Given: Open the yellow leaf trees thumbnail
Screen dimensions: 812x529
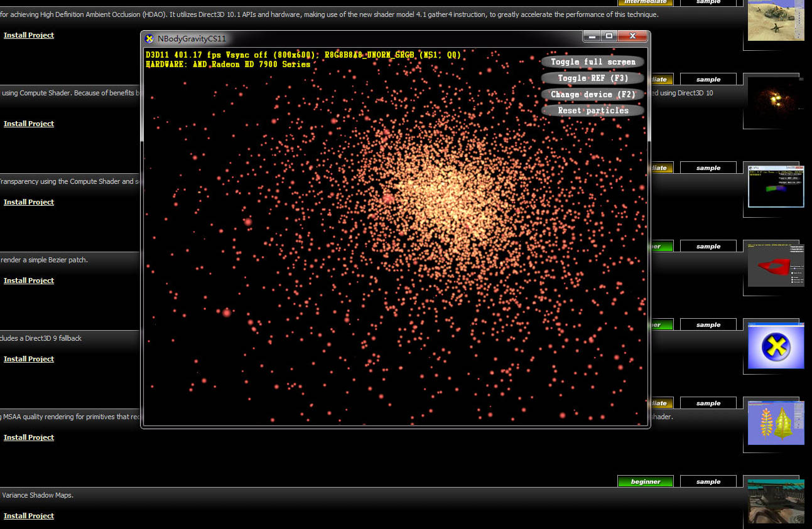Looking at the screenshot, I should tap(776, 423).
